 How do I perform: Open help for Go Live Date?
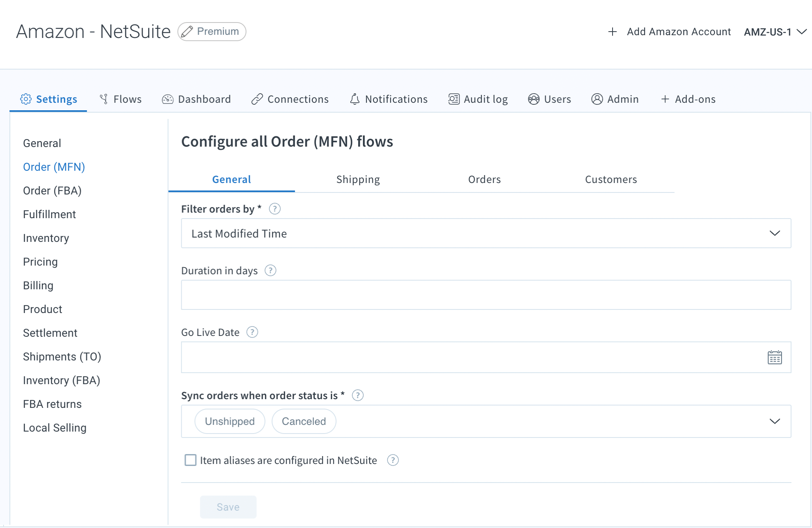252,332
